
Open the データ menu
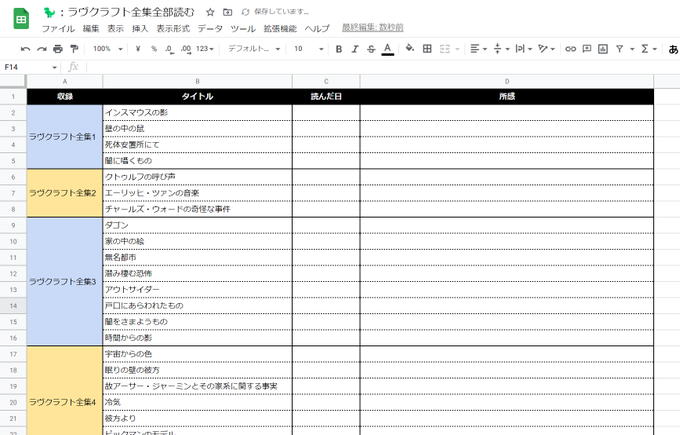coord(210,29)
